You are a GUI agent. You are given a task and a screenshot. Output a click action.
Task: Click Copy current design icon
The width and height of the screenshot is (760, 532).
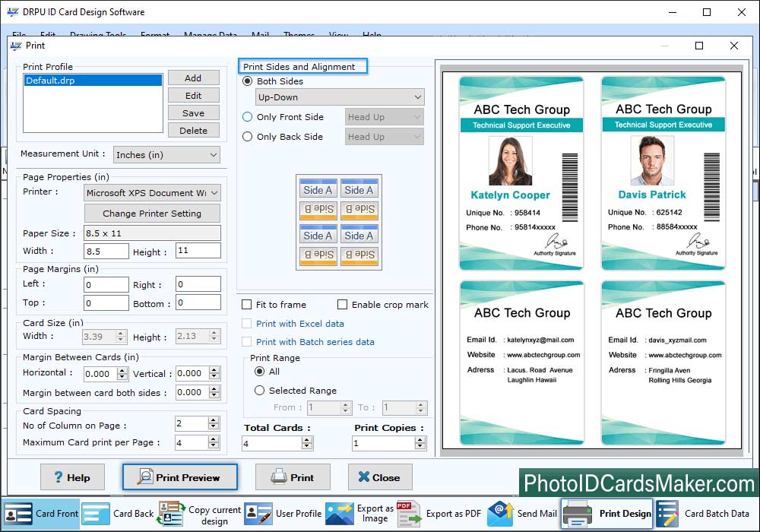click(171, 514)
